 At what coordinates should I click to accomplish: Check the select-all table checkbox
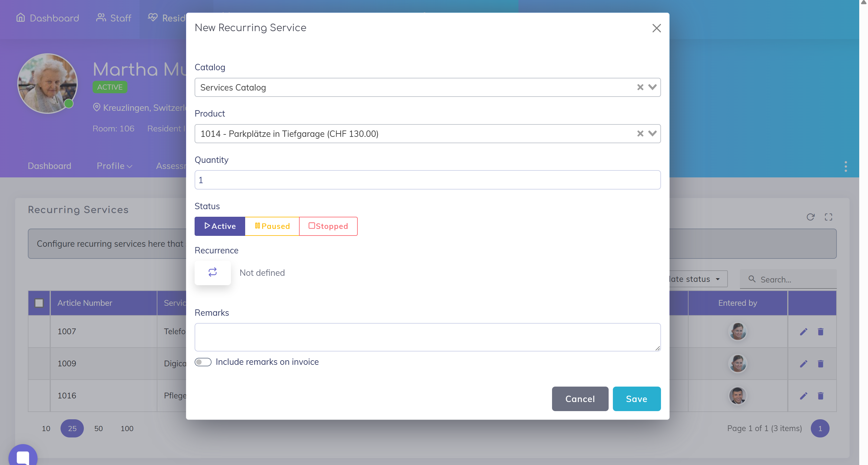click(x=39, y=303)
